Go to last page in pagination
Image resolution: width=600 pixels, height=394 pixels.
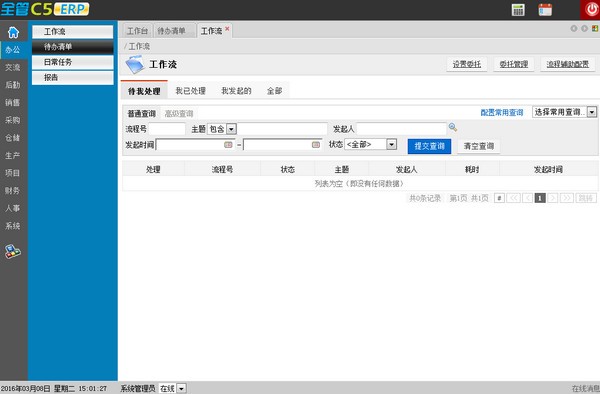(567, 198)
